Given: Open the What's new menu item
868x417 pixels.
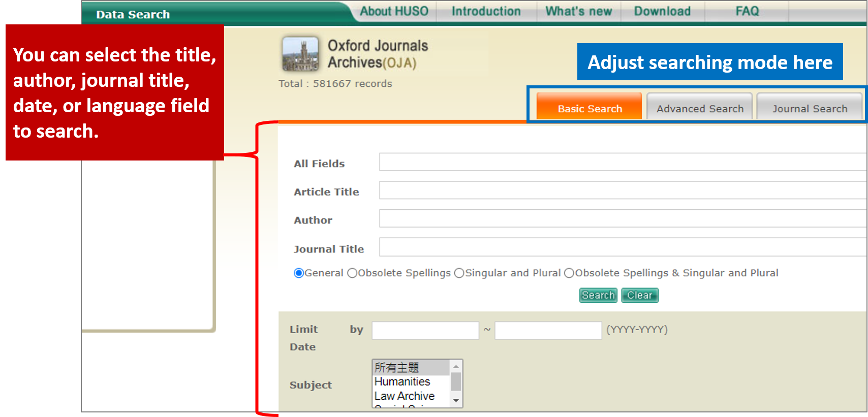Looking at the screenshot, I should (x=578, y=11).
